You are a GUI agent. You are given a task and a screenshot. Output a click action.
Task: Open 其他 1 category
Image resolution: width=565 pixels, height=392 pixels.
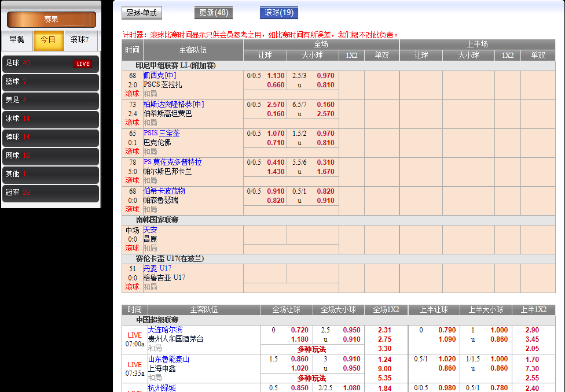coord(50,174)
